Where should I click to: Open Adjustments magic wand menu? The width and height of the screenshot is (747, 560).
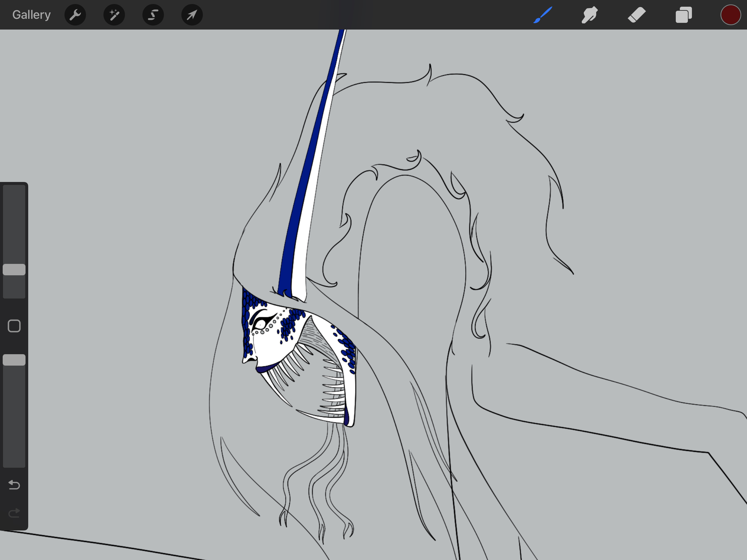pyautogui.click(x=114, y=15)
